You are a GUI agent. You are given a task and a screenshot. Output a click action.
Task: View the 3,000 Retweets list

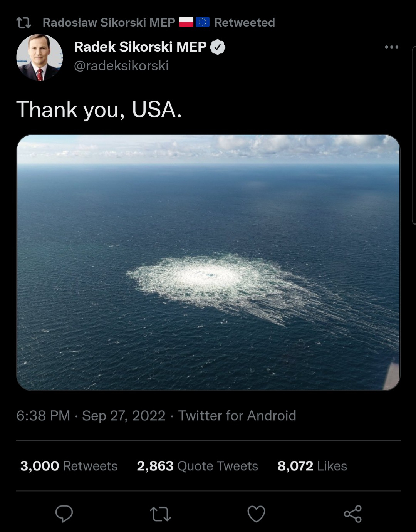coord(69,466)
